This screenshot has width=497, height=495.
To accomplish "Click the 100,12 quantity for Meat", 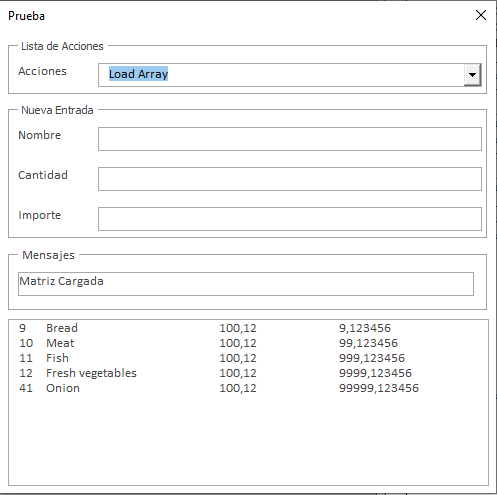I will [238, 343].
